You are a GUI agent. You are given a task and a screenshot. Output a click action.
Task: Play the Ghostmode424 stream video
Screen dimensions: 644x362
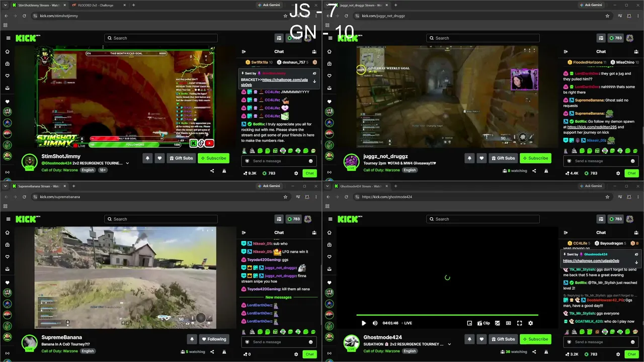[x=364, y=323]
